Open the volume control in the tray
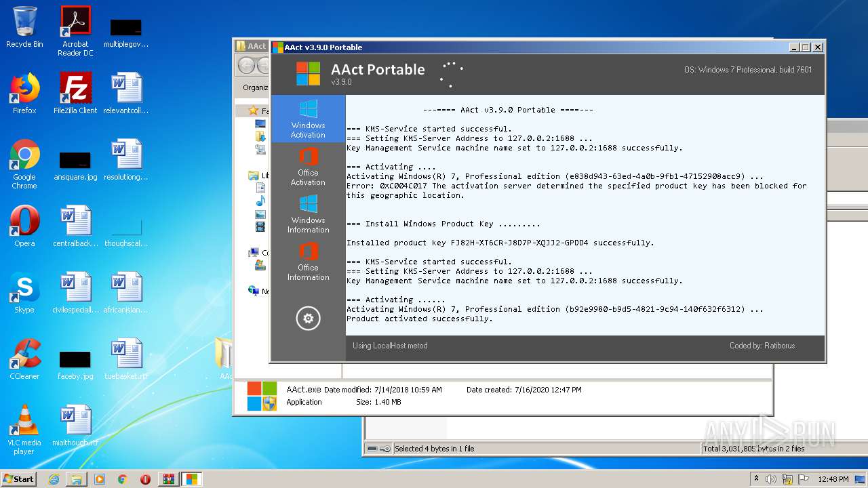Screen dimensions: 868x488 [x=771, y=479]
